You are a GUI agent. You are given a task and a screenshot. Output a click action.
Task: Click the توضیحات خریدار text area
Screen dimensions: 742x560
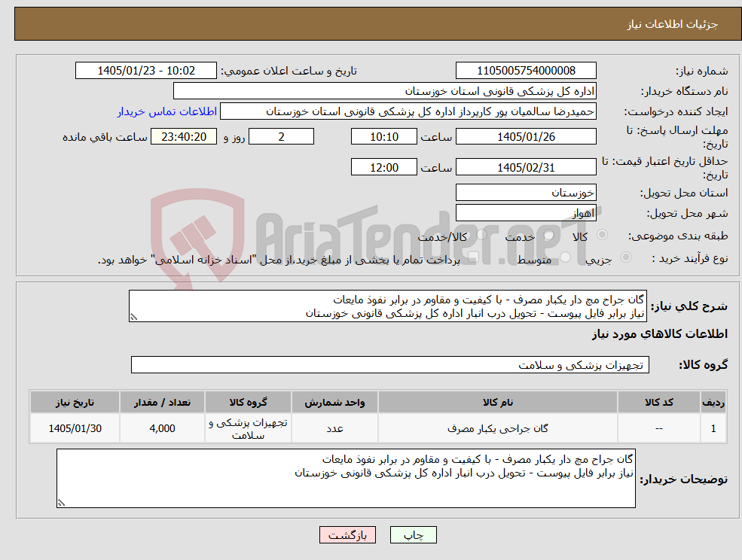pyautogui.click(x=346, y=478)
